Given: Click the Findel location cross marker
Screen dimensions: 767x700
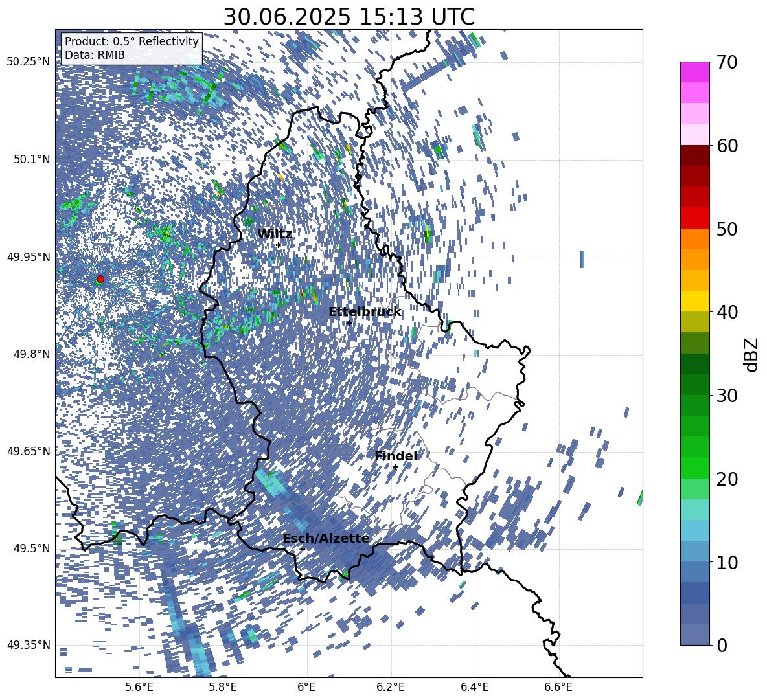Looking at the screenshot, I should [395, 468].
